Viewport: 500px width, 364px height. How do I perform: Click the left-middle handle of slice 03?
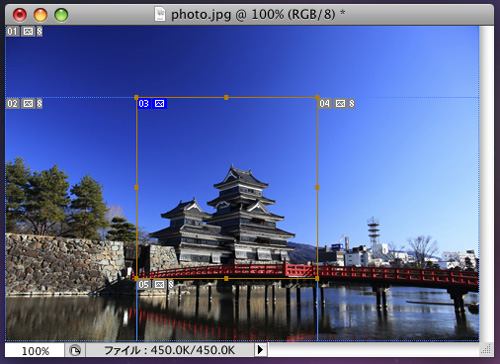[136, 188]
